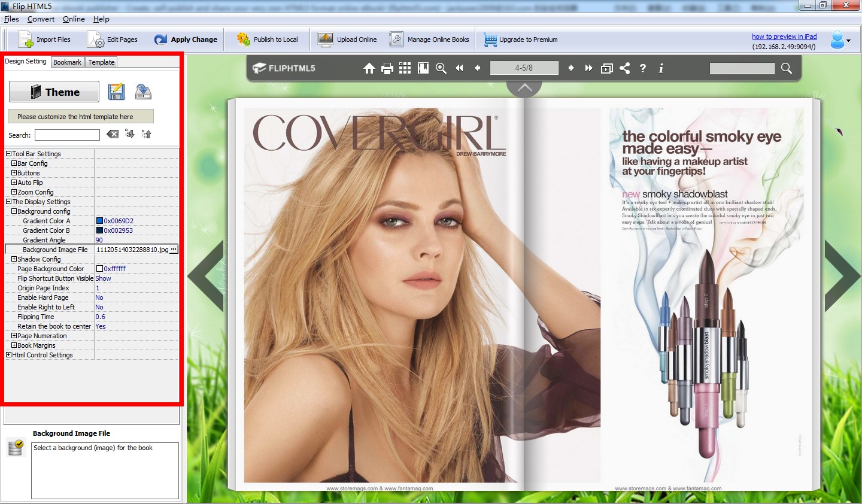Switch to the Template tab

point(101,62)
